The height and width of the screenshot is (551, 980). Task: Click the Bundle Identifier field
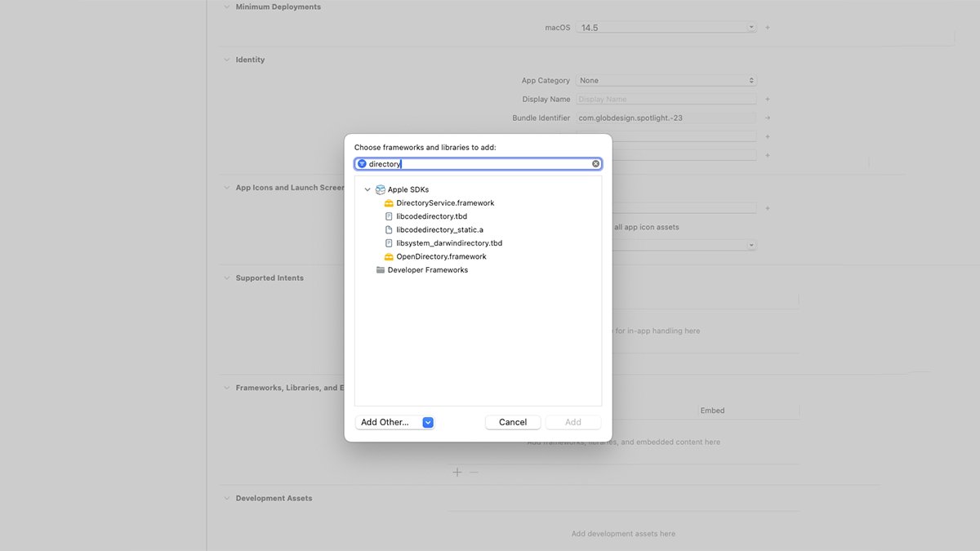(x=666, y=118)
